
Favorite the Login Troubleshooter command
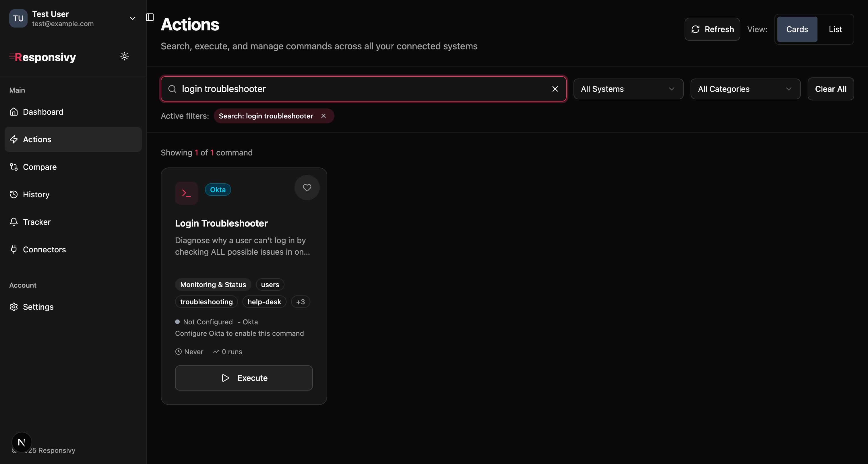307,188
